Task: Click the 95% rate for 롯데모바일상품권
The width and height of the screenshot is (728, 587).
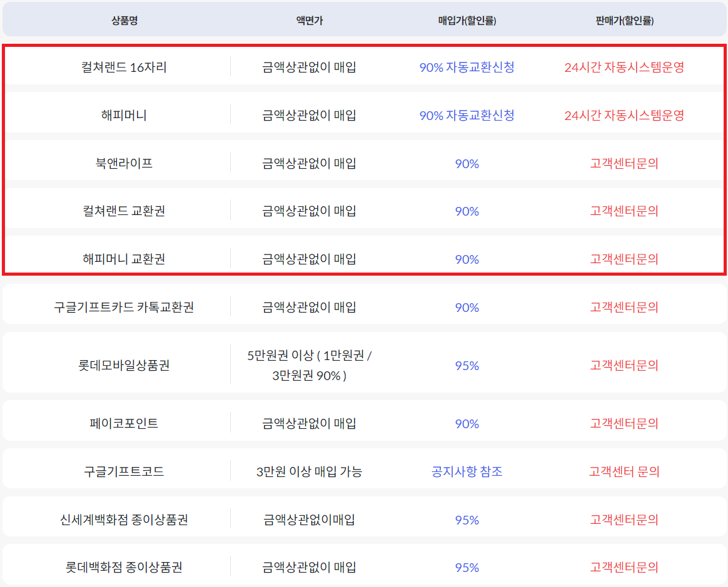Action: tap(467, 365)
